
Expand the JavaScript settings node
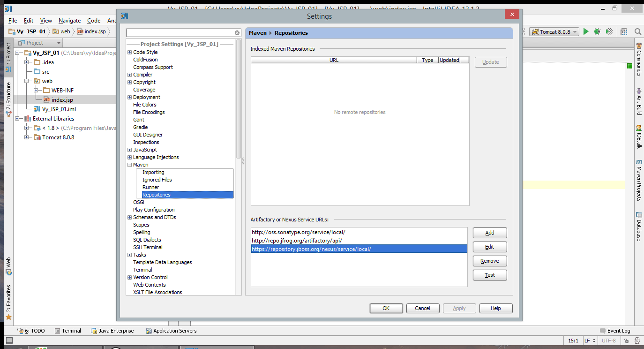point(129,150)
